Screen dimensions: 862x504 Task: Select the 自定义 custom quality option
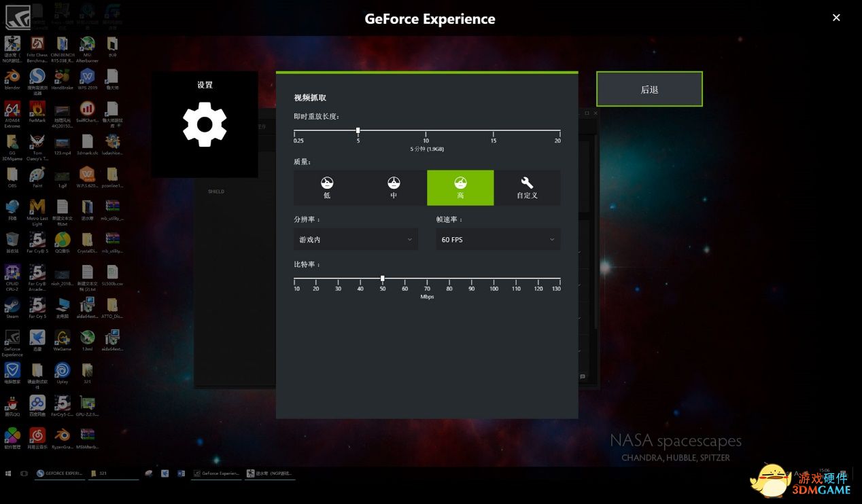point(527,187)
